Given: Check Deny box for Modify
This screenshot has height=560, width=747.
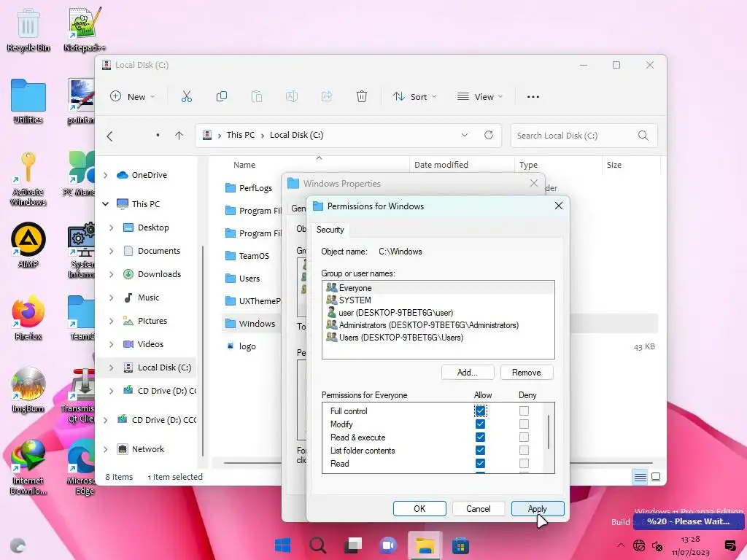Looking at the screenshot, I should pos(524,424).
